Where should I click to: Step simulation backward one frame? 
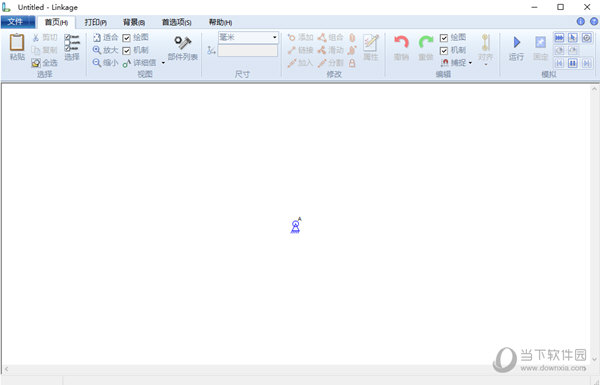[559, 63]
